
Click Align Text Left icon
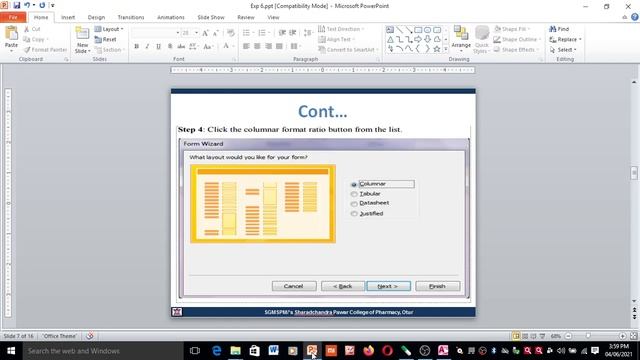pos(246,47)
